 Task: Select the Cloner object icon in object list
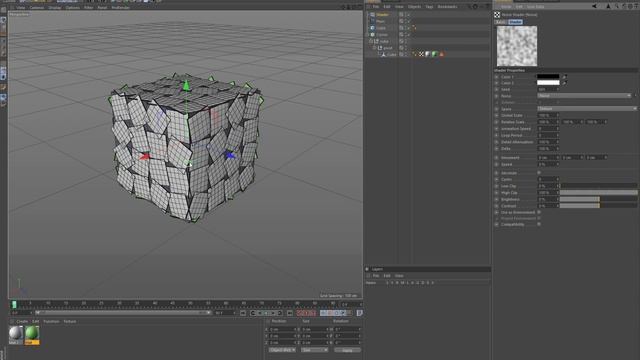(x=372, y=35)
